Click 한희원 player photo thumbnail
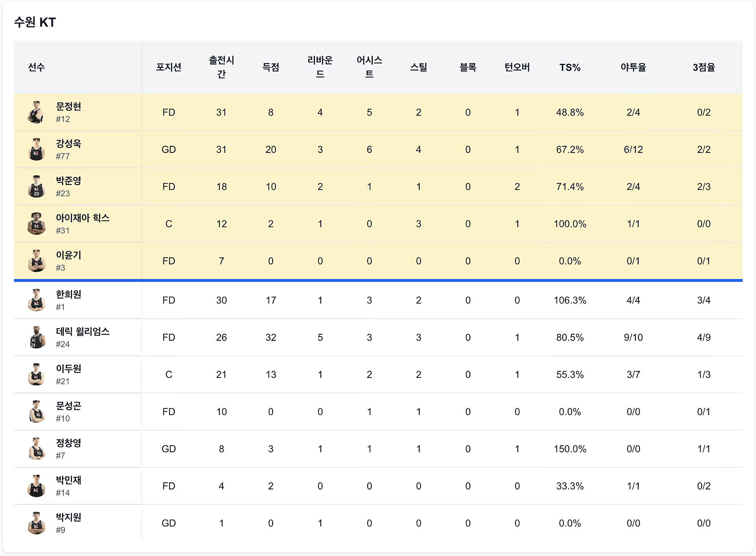 point(36,300)
